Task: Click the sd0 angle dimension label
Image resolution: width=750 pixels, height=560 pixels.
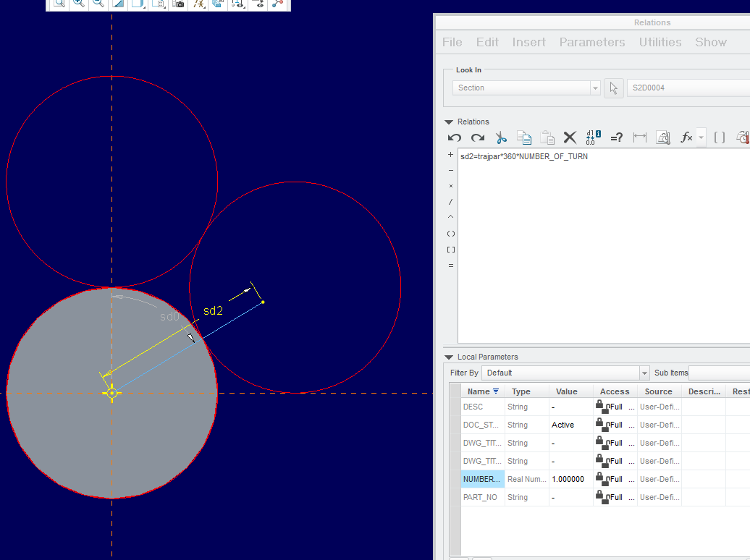Action: 169,317
